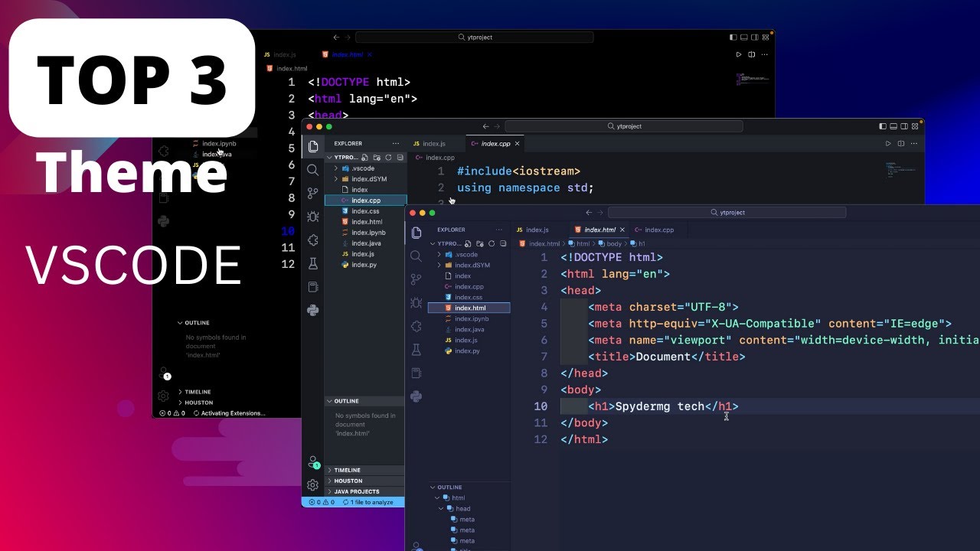Open errors and warnings count in middle window
Image resolution: width=980 pixels, height=551 pixels.
pos(321,502)
